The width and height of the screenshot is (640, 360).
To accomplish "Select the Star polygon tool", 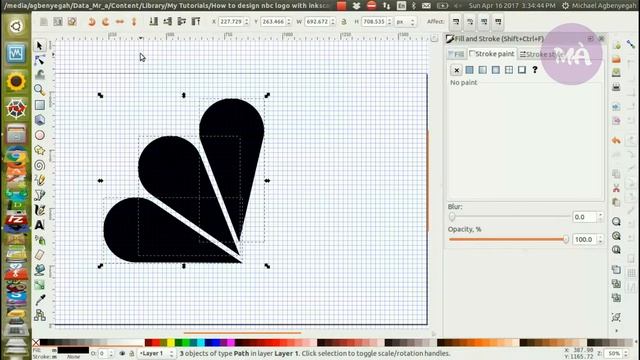I will click(40, 150).
